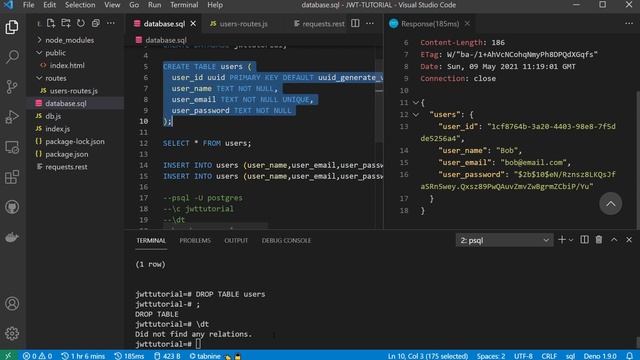Open explorer more actions menu
640x360 pixels.
pos(111,23)
